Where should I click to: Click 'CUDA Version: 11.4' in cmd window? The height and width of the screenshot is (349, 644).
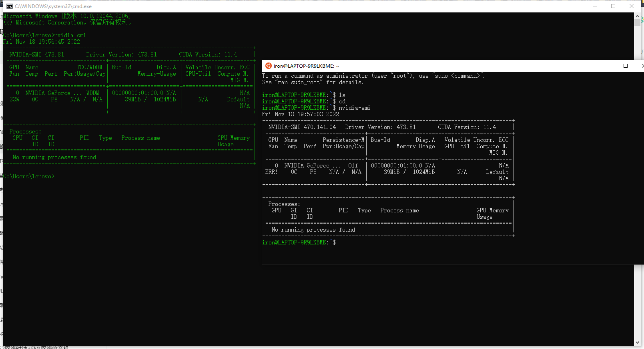point(208,54)
